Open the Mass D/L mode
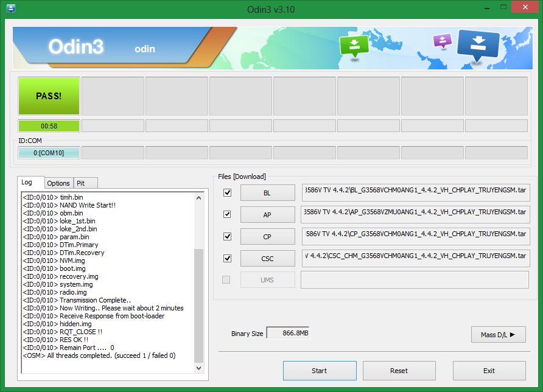This screenshot has height=392, width=543. click(x=499, y=335)
